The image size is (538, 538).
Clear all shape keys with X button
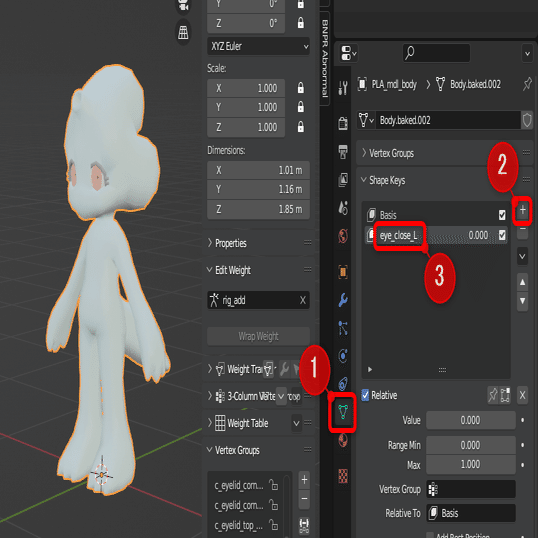pyautogui.click(x=522, y=395)
